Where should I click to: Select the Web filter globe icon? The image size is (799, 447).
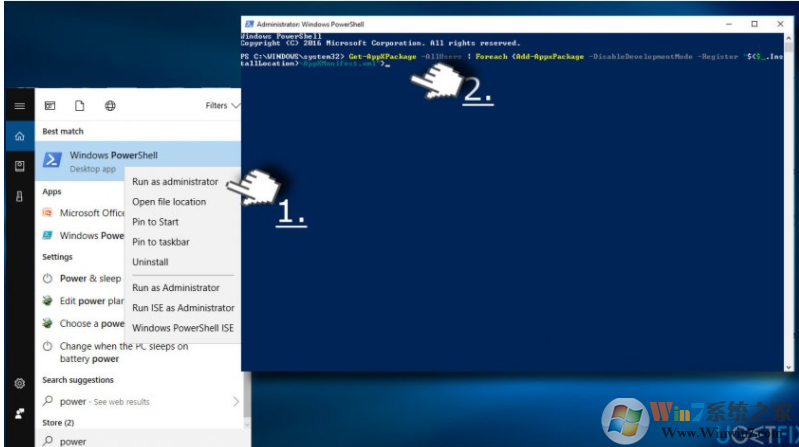109,106
